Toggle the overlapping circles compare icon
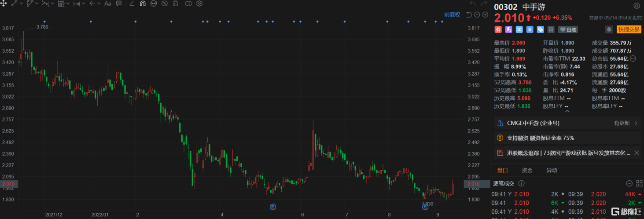Viewport: 644px width, 219px height. click(x=188, y=4)
